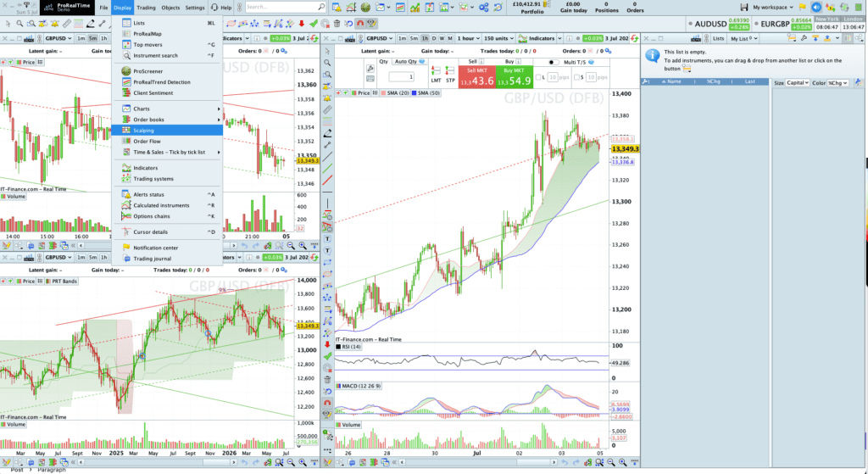This screenshot has width=868, height=474.
Task: Select Trading journal menu entry
Action: (167, 259)
